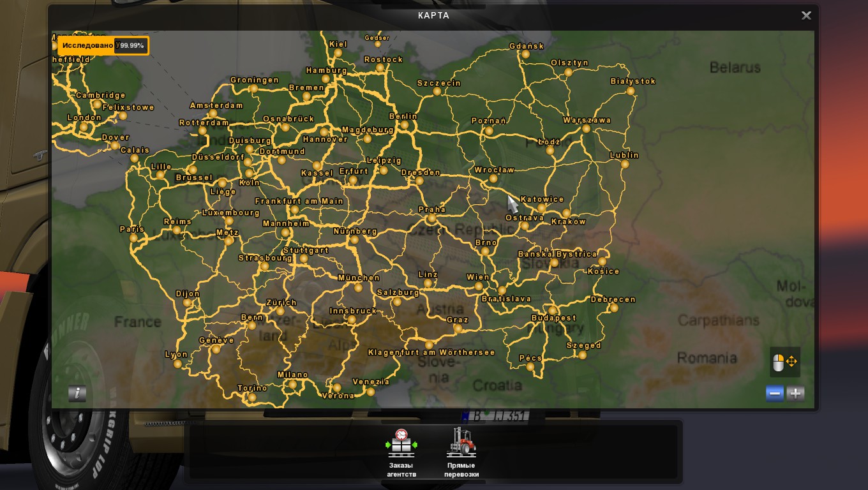Screen dimensions: 868x490
Task: Click the Innsbruck city label
Action: pyautogui.click(x=353, y=311)
